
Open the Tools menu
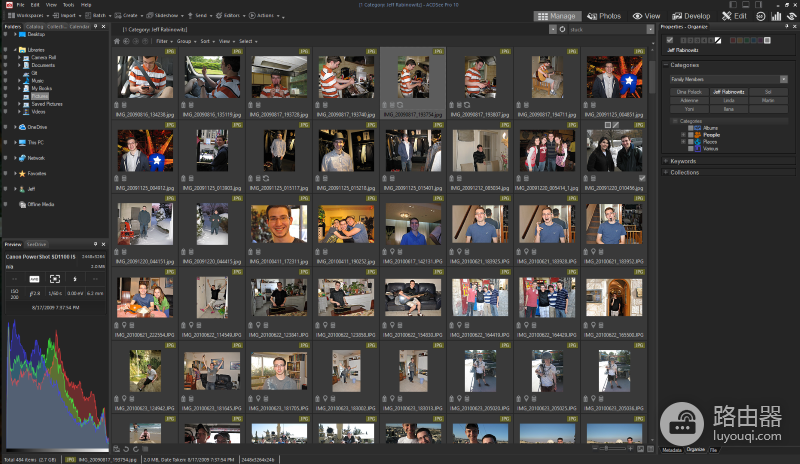68,5
